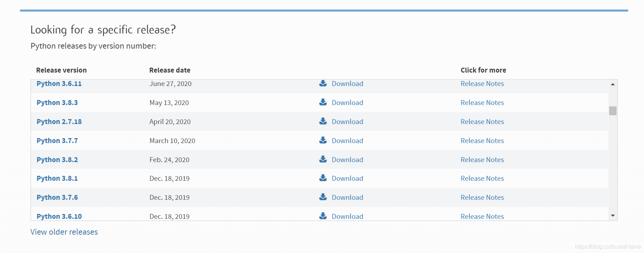Click Python releases by version number text
Screen dimensions: 644x253
[x=93, y=46]
